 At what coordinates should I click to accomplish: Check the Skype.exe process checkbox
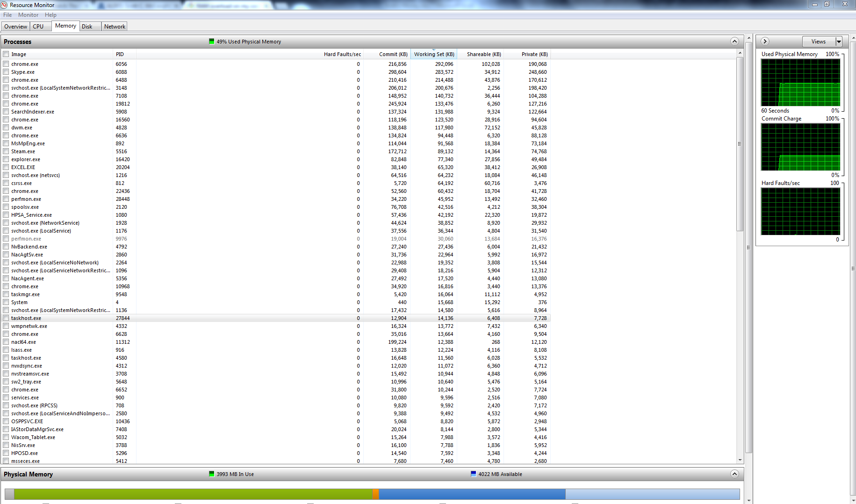pos(6,72)
